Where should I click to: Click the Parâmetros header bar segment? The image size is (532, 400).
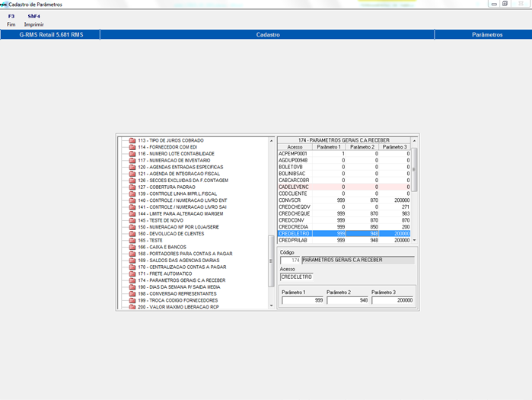pyautogui.click(x=483, y=34)
